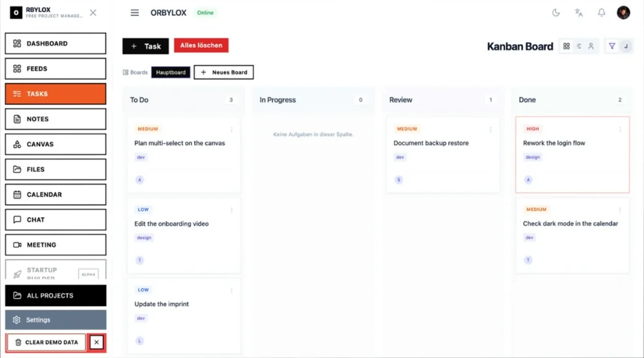Viewport: 644px width, 358px height.
Task: Open the Notes section
Action: 56,119
